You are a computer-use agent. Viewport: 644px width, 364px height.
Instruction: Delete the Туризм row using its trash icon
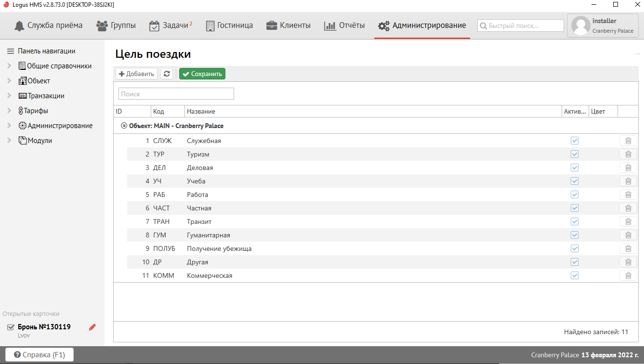(x=628, y=154)
